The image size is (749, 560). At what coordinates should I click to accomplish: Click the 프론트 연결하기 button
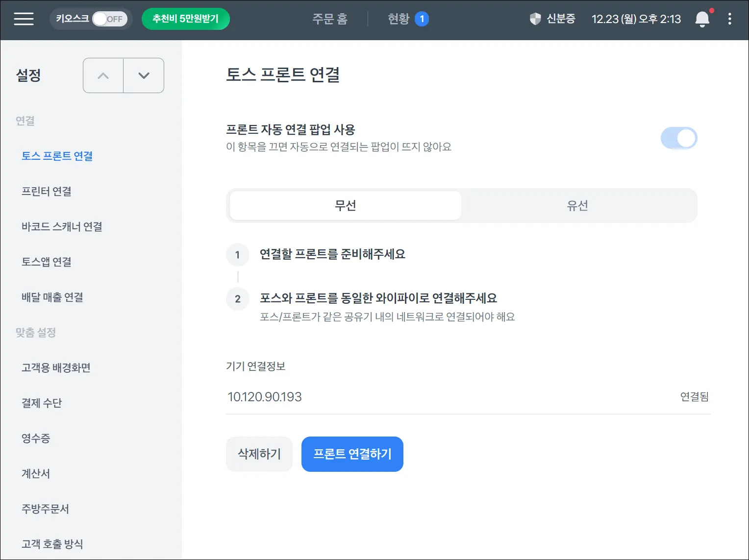352,454
